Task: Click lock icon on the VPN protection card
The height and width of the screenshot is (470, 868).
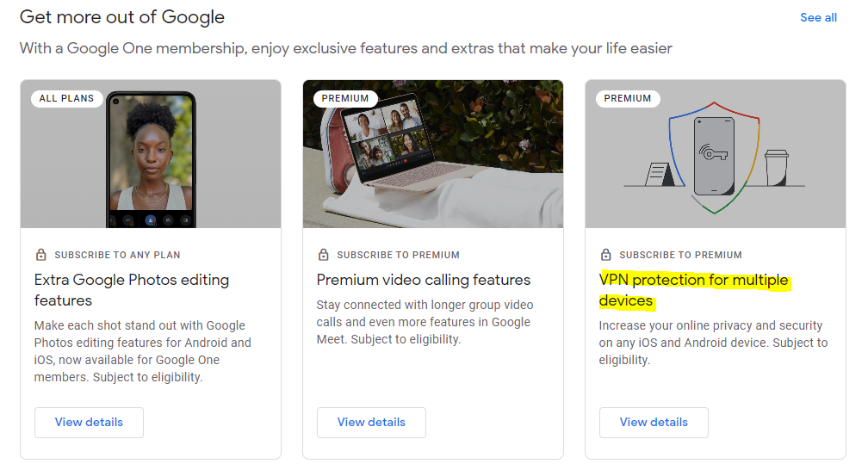Action: (x=605, y=255)
